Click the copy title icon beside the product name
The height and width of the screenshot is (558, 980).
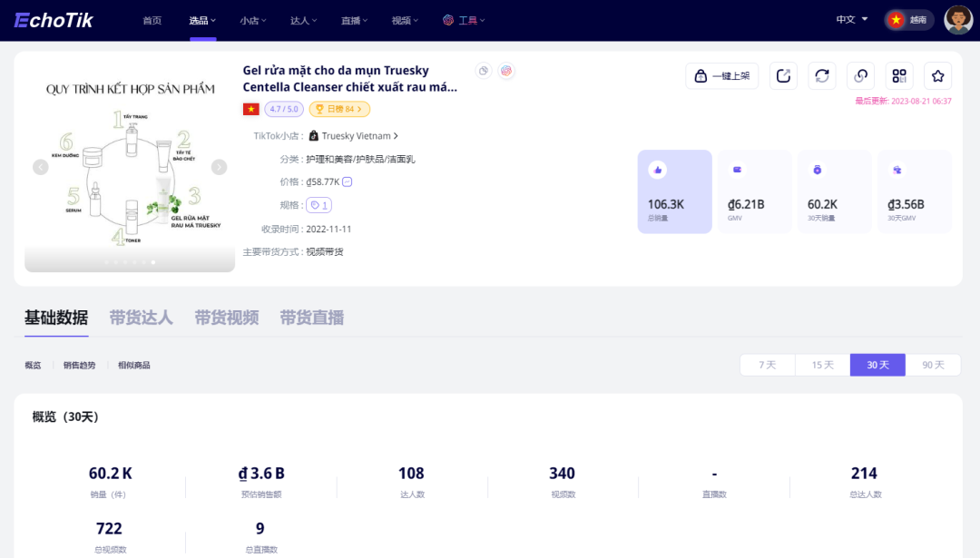482,70
